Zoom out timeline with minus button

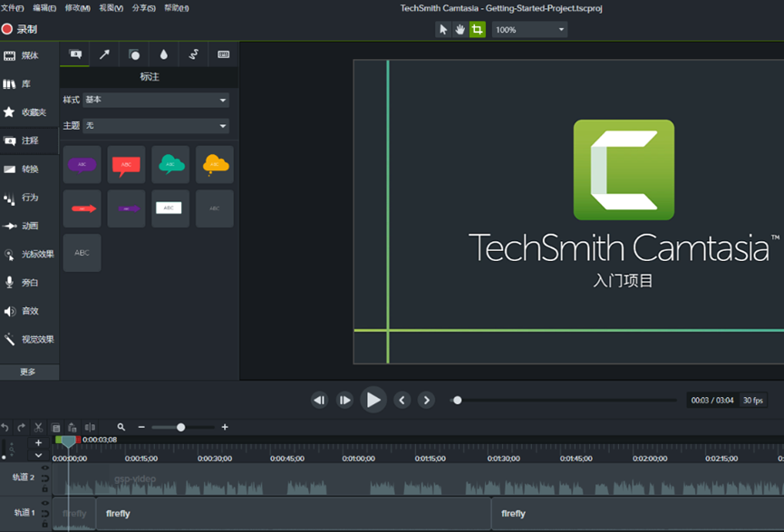[141, 428]
